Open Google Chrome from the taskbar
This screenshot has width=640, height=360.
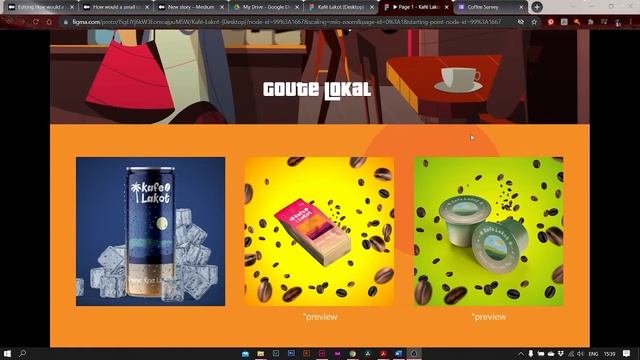tap(353, 353)
